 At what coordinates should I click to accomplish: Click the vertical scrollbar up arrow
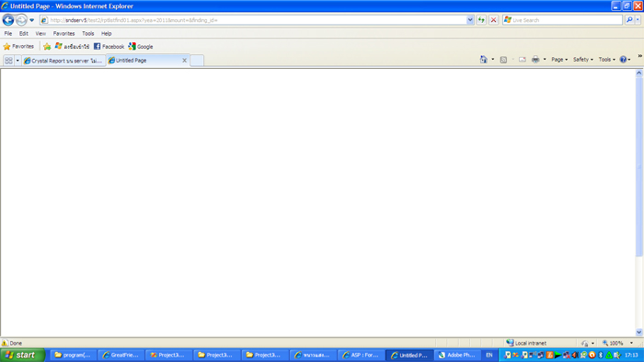point(639,73)
